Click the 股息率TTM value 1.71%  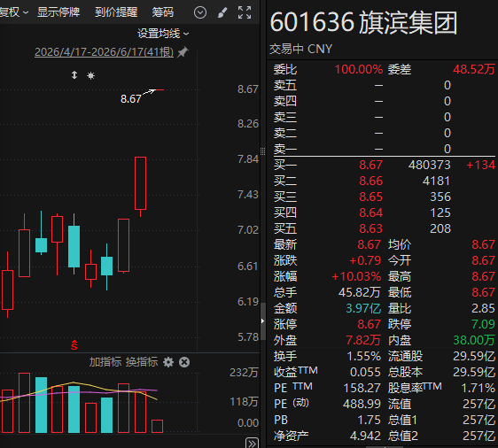click(478, 388)
